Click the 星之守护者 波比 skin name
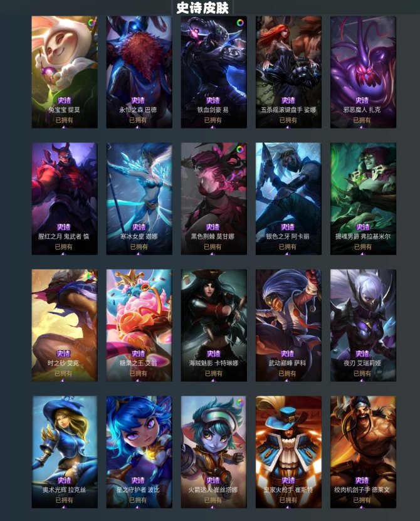 click(138, 490)
